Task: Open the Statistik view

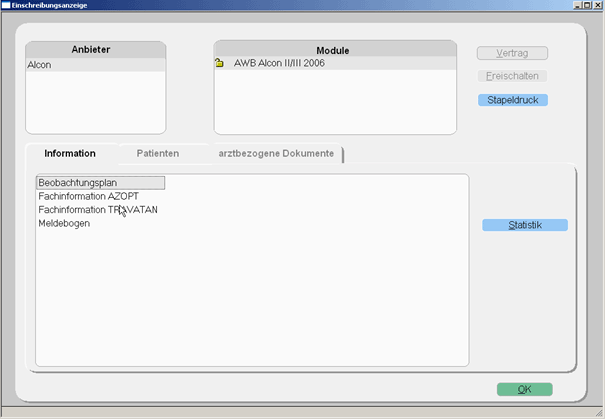Action: 525,226
